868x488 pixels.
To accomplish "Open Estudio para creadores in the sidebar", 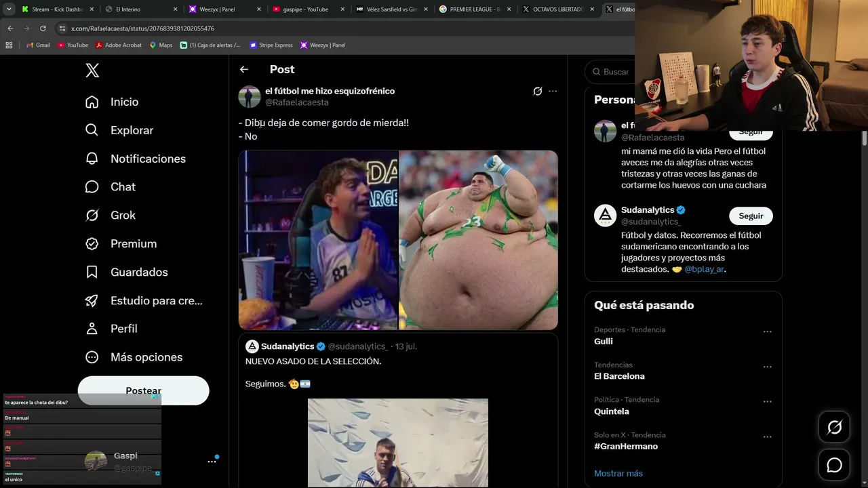I will [144, 300].
